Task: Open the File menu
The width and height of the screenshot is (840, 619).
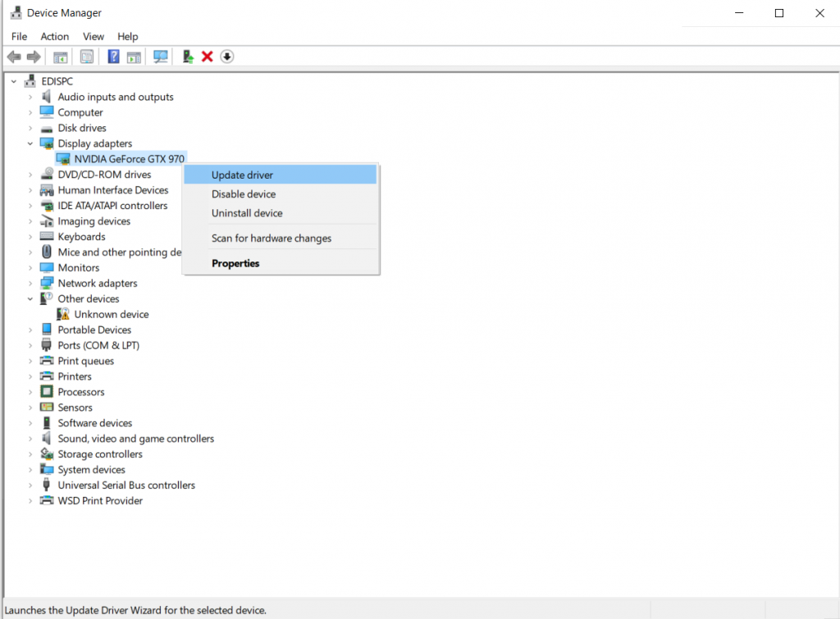Action: coord(20,36)
